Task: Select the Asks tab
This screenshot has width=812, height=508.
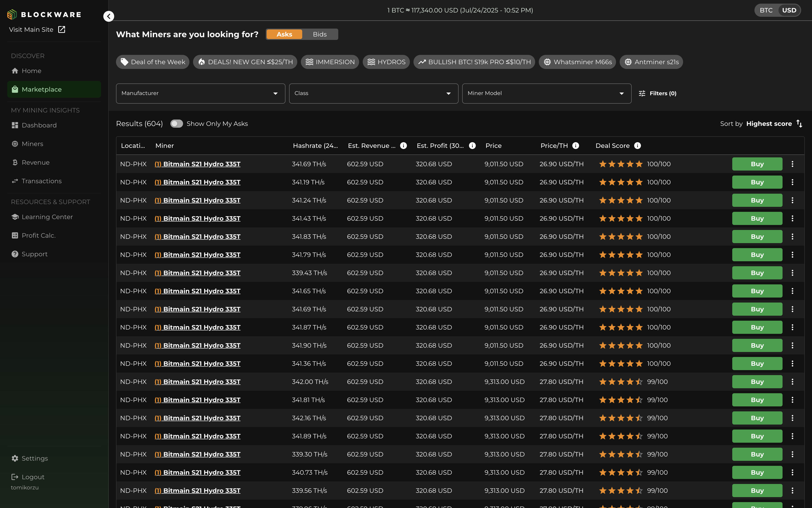Action: click(x=284, y=34)
